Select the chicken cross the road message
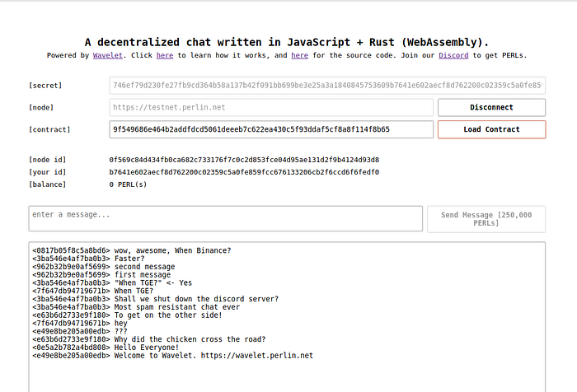This screenshot has height=392, width=577. coord(189,338)
